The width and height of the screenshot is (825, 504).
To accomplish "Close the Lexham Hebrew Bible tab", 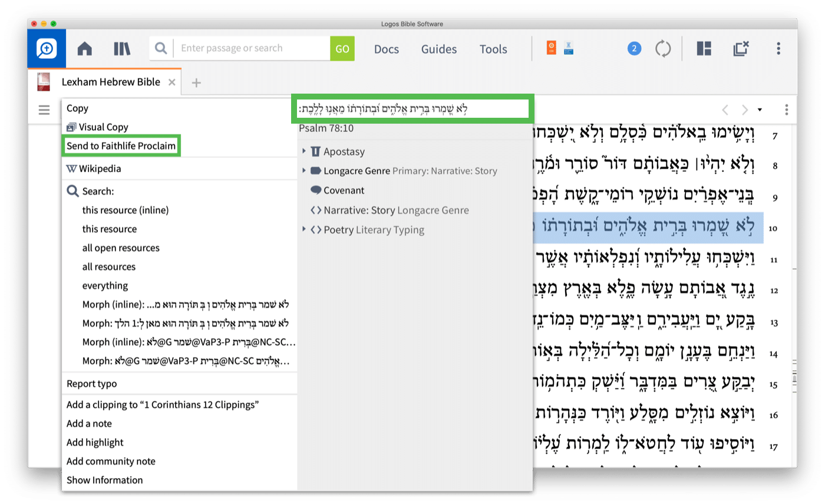I will (x=171, y=82).
